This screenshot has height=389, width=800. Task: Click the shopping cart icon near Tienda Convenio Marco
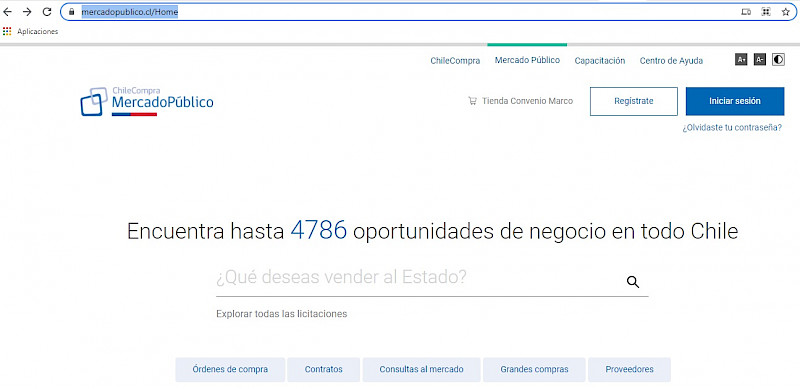(x=472, y=101)
